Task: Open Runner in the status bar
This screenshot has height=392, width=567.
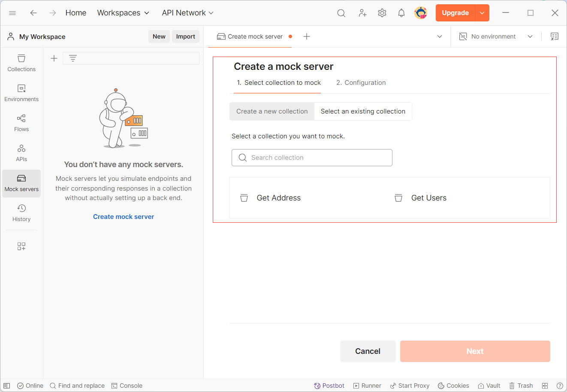Action: tap(367, 386)
